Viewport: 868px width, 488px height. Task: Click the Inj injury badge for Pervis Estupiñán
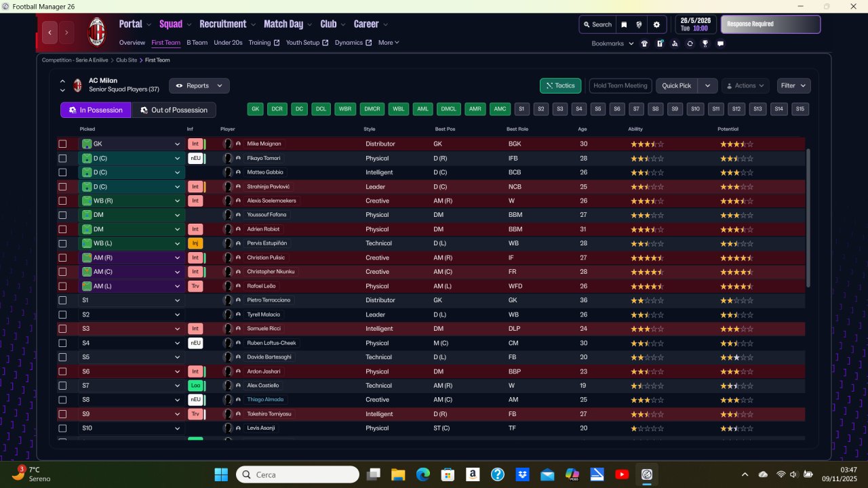tap(195, 243)
